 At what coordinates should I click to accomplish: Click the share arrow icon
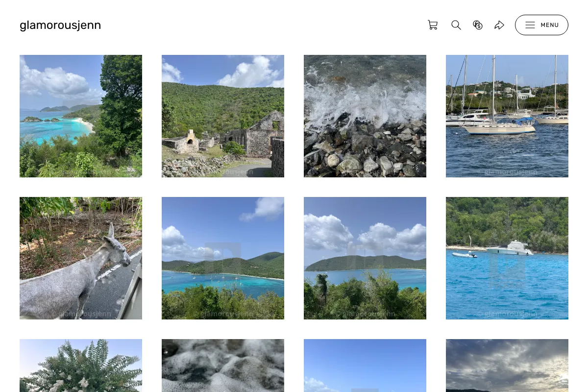click(499, 25)
